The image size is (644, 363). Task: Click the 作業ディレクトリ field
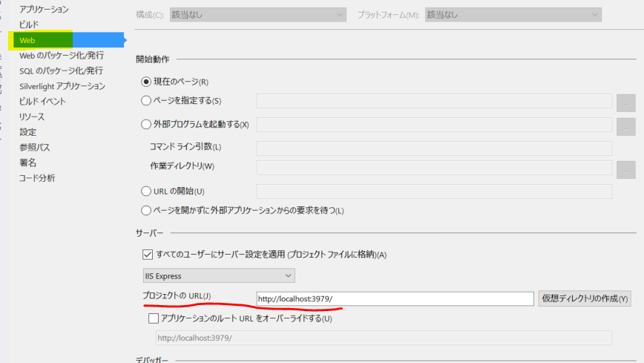pos(434,168)
